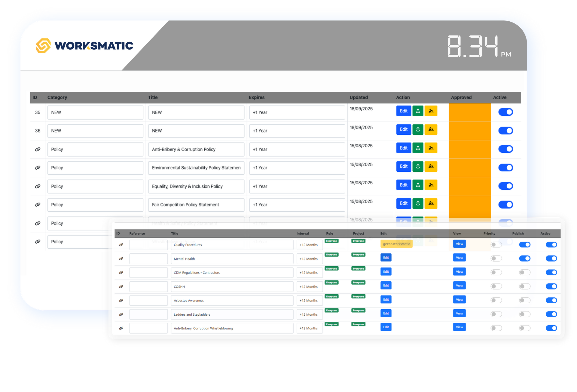Disable Active toggle for Ladders and Stepladders

(x=551, y=314)
